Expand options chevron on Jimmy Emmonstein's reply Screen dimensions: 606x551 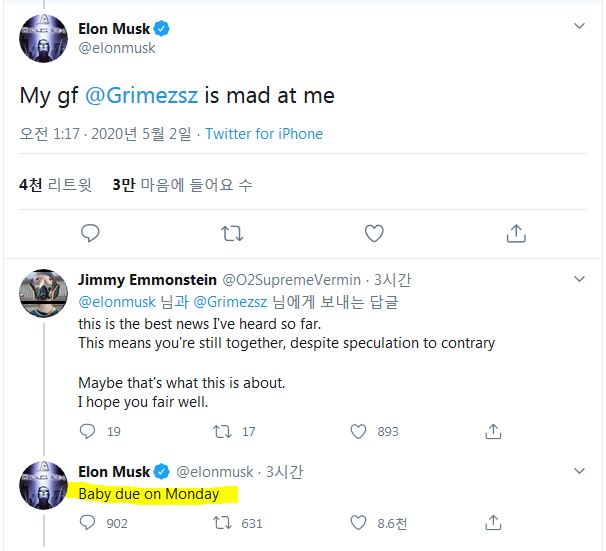click(579, 279)
